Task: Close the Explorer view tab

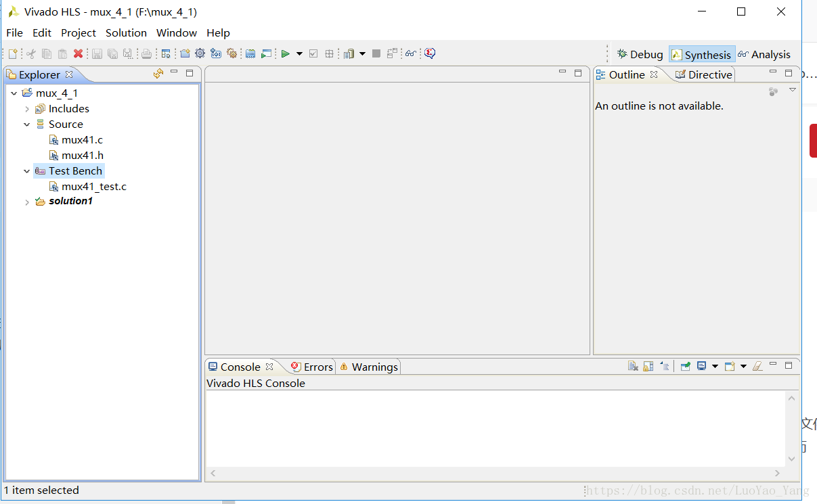Action: 69,74
